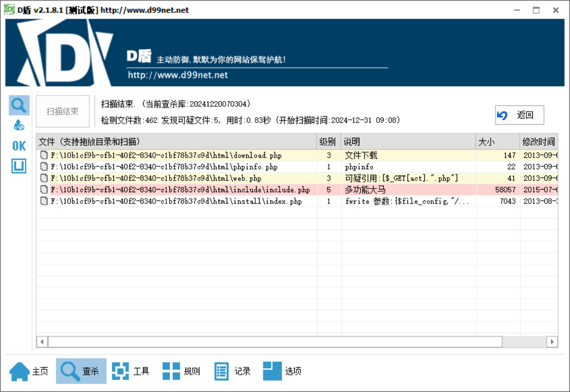
Task: Click the 文件下载 description cell
Action: click(x=361, y=156)
